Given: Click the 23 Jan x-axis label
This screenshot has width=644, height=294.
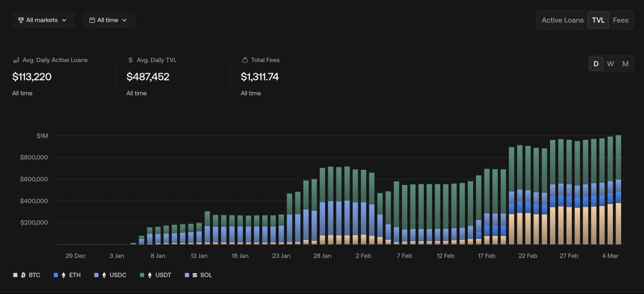Looking at the screenshot, I should (x=281, y=256).
